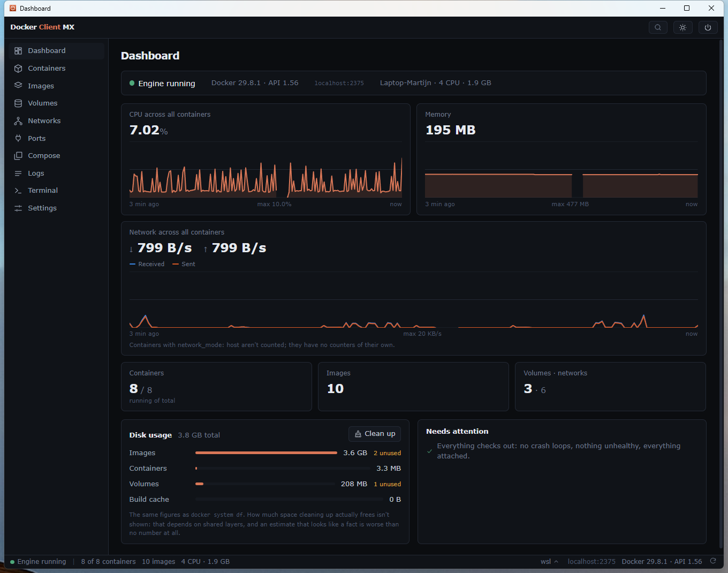Open Settings from sidebar
Screen dimensions: 728x573
(56, 208)
